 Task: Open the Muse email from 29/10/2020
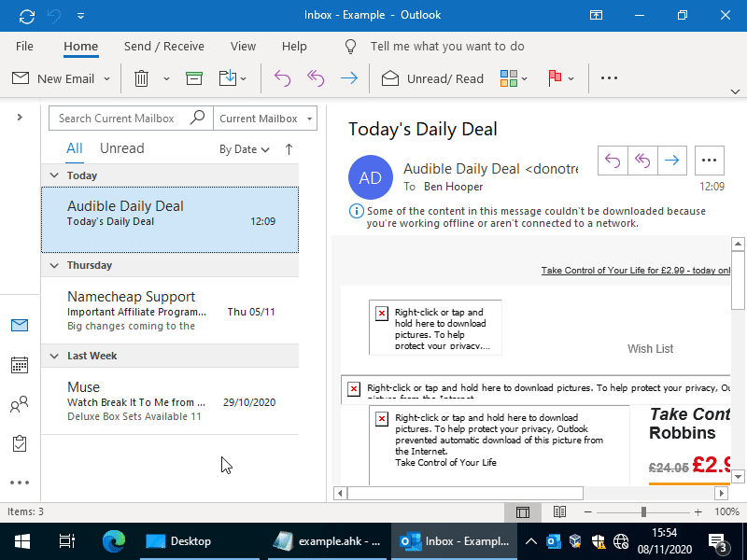[x=170, y=401]
